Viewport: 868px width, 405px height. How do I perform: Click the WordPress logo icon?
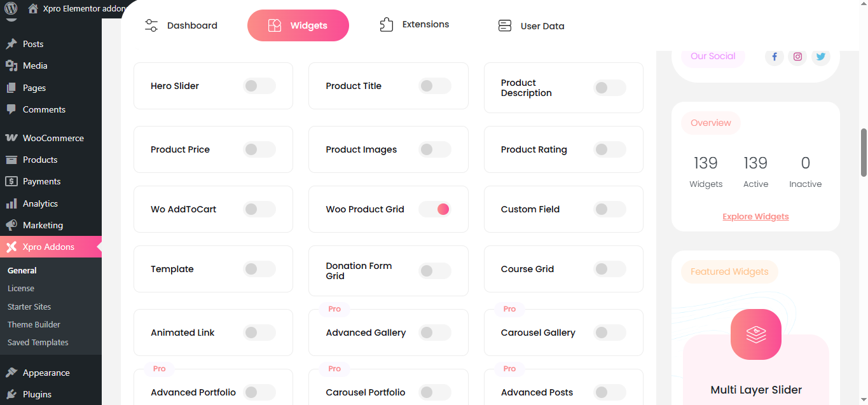tap(11, 9)
